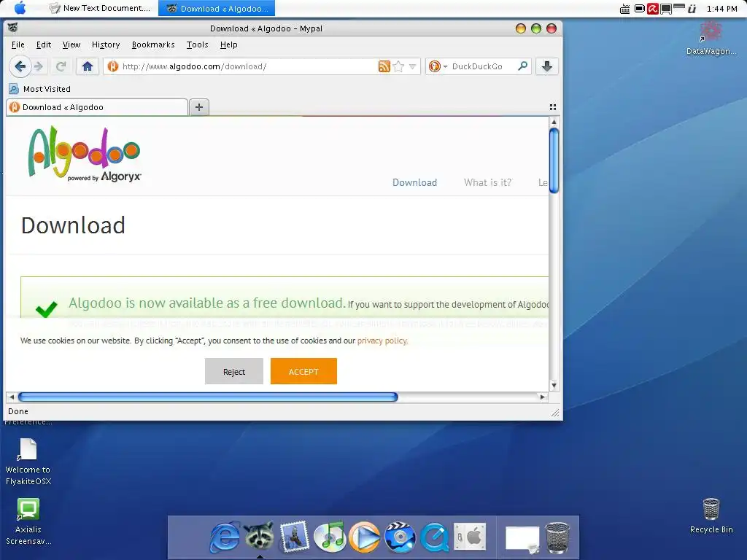Click the blank white document dock icon
The width and height of the screenshot is (747, 560).
(522, 540)
